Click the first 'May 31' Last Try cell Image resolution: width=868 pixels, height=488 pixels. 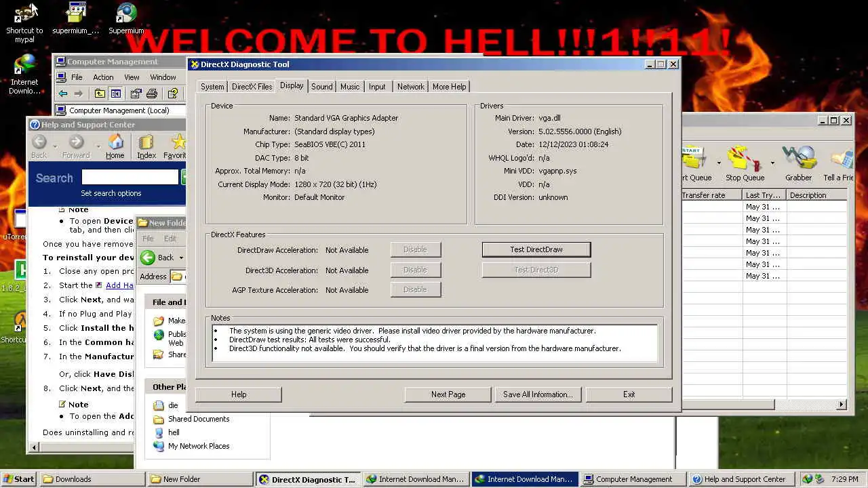(764, 207)
